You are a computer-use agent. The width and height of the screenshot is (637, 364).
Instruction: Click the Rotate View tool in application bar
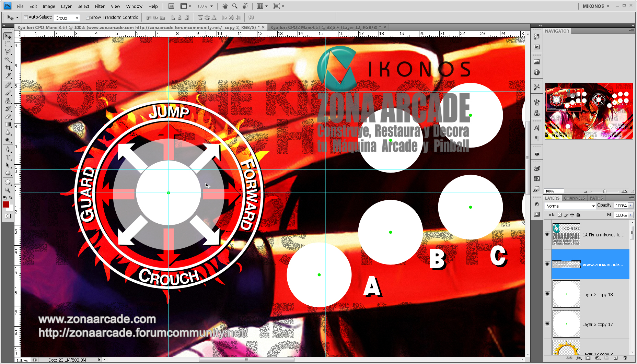click(x=245, y=6)
